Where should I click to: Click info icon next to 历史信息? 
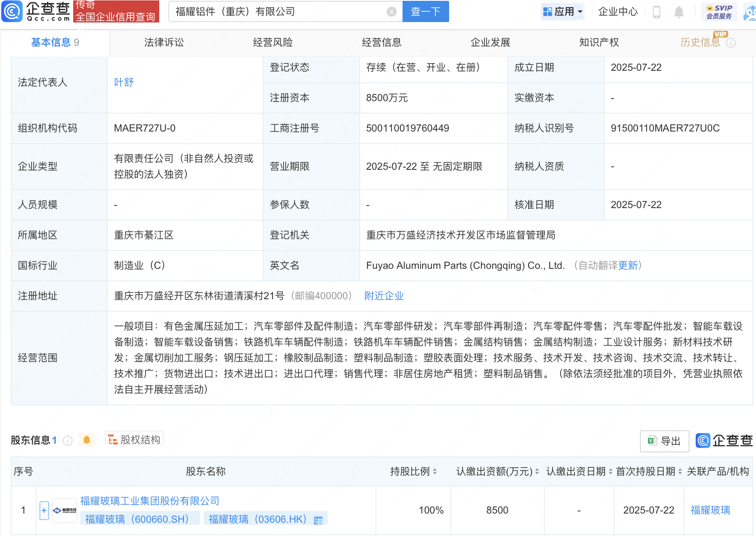pyautogui.click(x=731, y=43)
